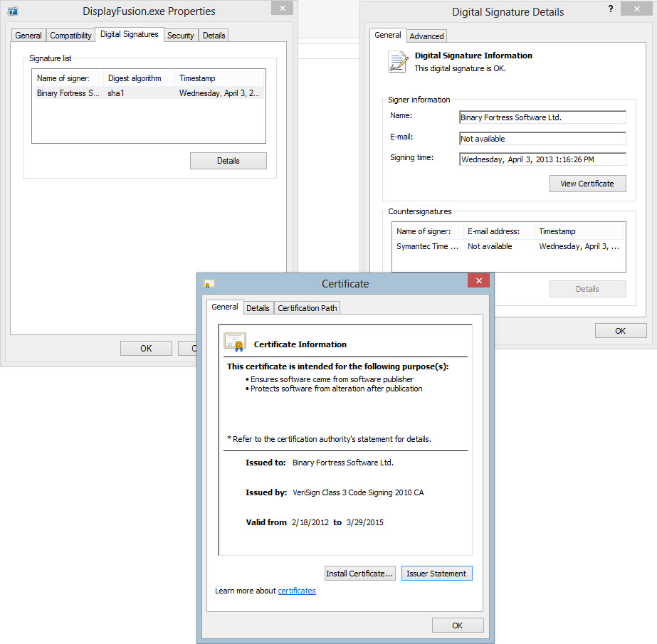This screenshot has width=657, height=644.
Task: Click the Issuer Statement button
Action: point(436,574)
